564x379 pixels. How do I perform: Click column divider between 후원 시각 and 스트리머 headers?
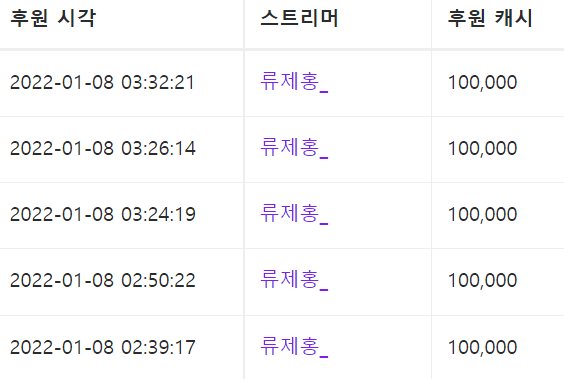coord(244,24)
